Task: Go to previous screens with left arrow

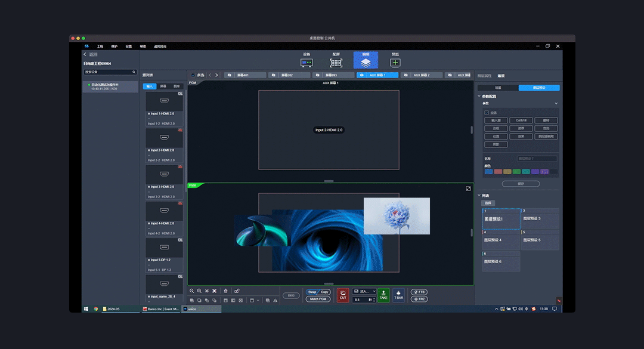Action: 210,75
